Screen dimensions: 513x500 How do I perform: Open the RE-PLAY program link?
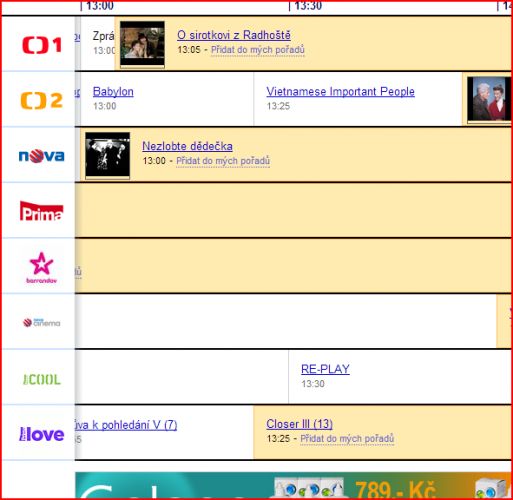coord(325,369)
